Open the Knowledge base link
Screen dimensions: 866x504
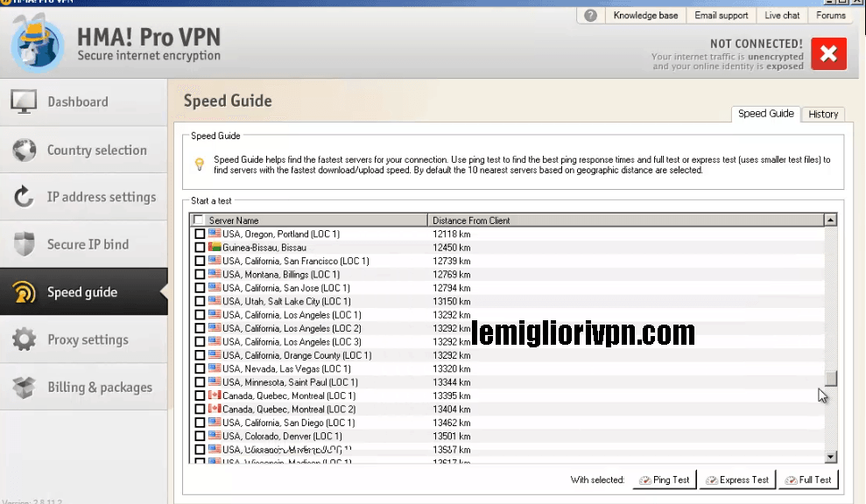click(x=645, y=16)
